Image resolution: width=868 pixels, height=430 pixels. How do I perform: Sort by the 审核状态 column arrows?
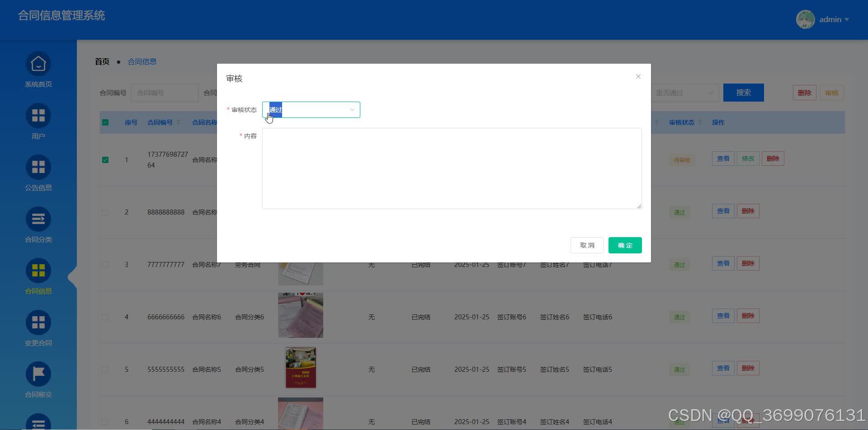pyautogui.click(x=700, y=122)
